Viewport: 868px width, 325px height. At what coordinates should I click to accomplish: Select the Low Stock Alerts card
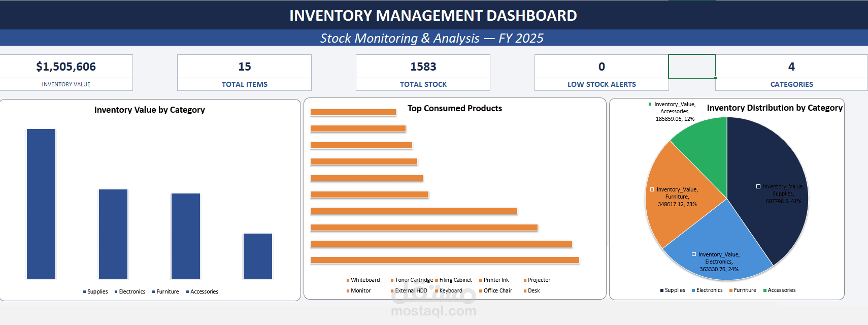click(602, 72)
